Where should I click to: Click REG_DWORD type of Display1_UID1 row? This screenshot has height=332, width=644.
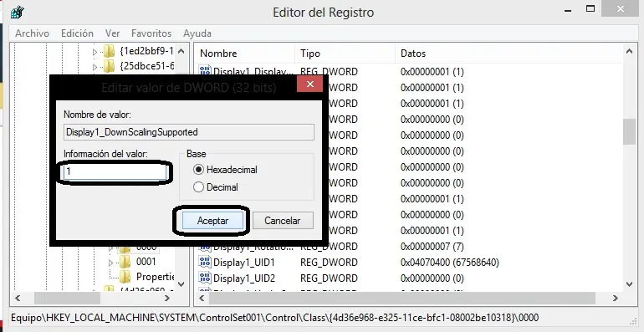coord(329,263)
